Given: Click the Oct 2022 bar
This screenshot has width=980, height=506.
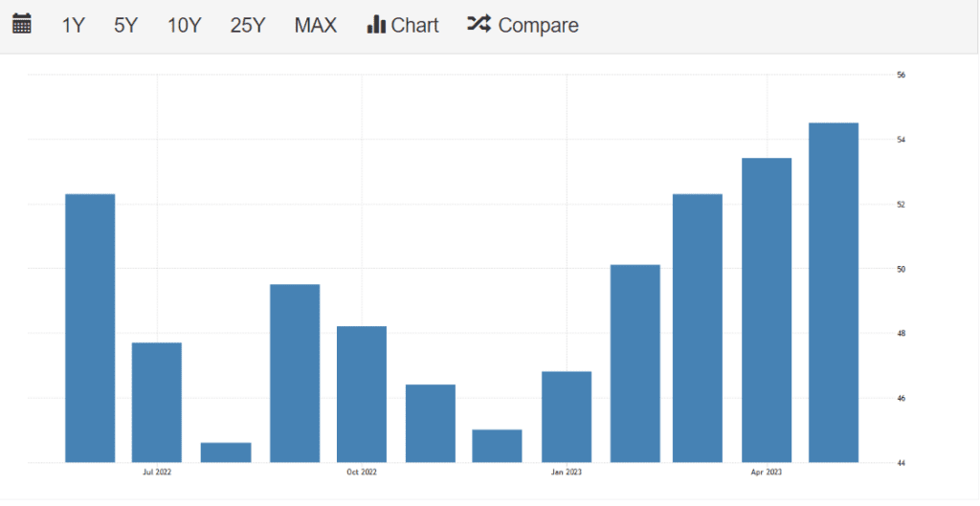Looking at the screenshot, I should 362,394.
